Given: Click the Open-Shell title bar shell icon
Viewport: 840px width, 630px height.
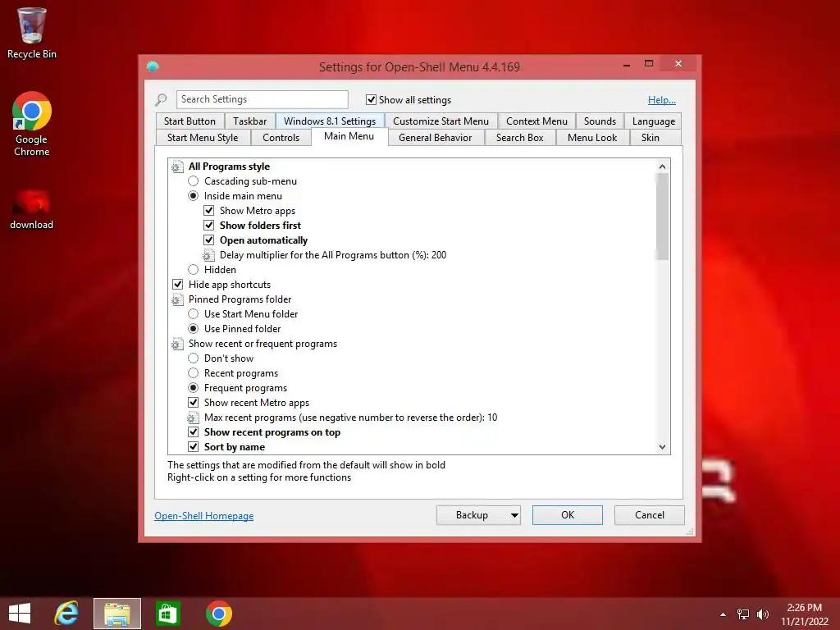Looking at the screenshot, I should point(153,66).
